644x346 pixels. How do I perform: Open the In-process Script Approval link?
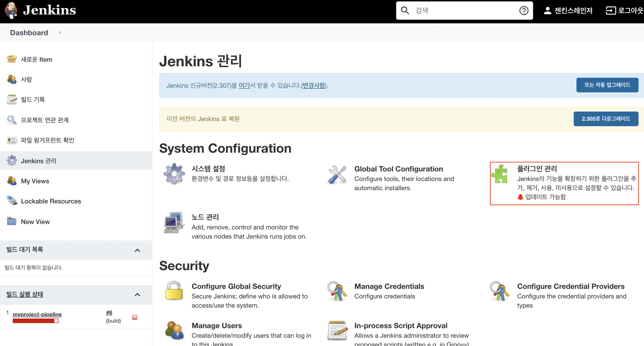coord(401,326)
